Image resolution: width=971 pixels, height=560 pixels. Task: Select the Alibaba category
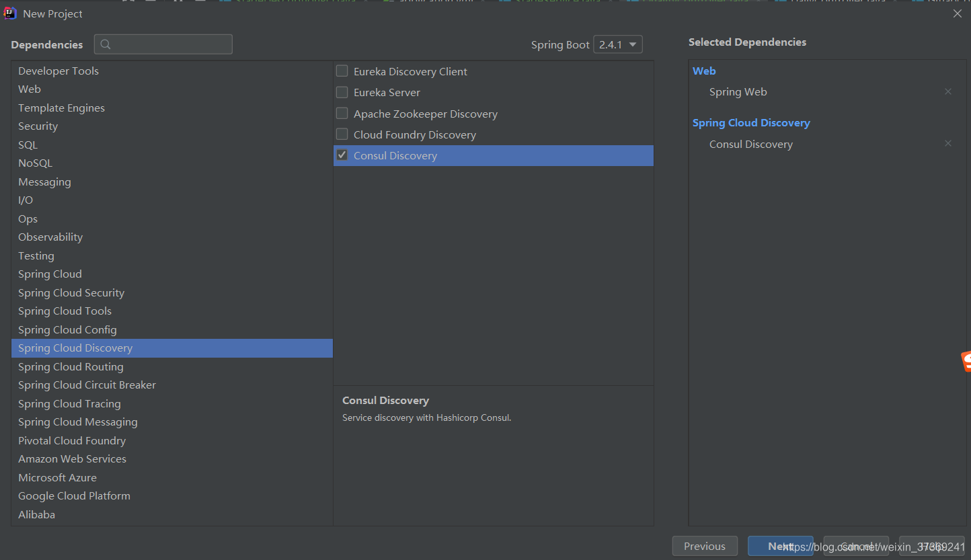(172, 514)
